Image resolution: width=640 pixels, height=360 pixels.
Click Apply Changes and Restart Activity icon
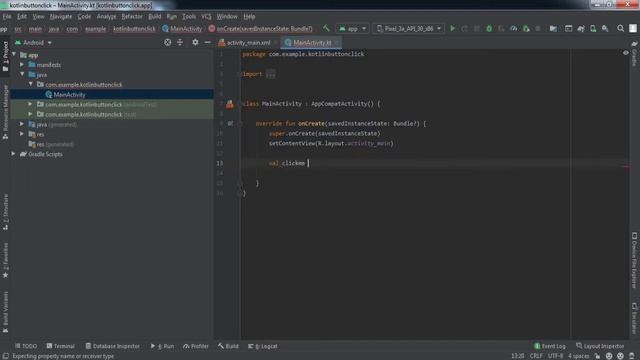coord(464,29)
